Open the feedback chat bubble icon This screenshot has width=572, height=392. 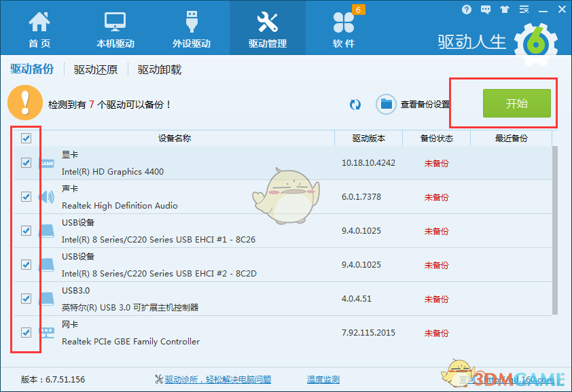[x=486, y=10]
